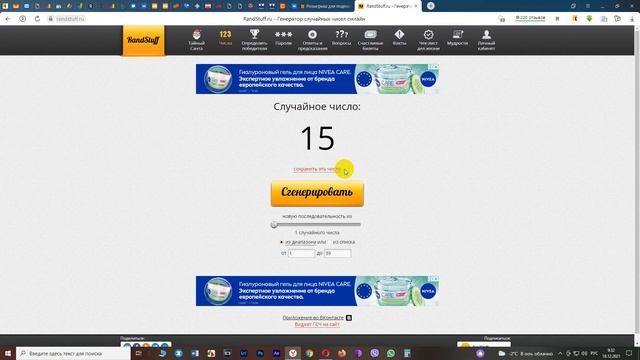
Task: Open Photoshop from the taskbar
Action: 260,353
